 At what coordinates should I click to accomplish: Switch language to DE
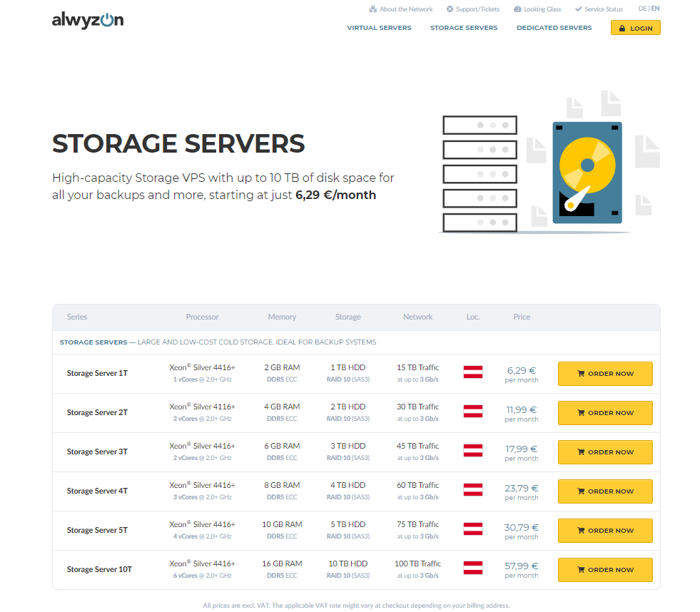642,9
